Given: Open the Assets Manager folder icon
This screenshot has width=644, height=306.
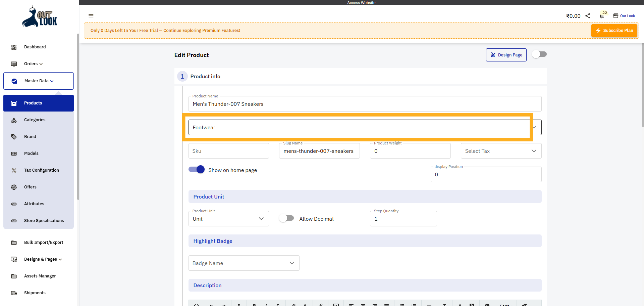Looking at the screenshot, I should click(x=14, y=276).
